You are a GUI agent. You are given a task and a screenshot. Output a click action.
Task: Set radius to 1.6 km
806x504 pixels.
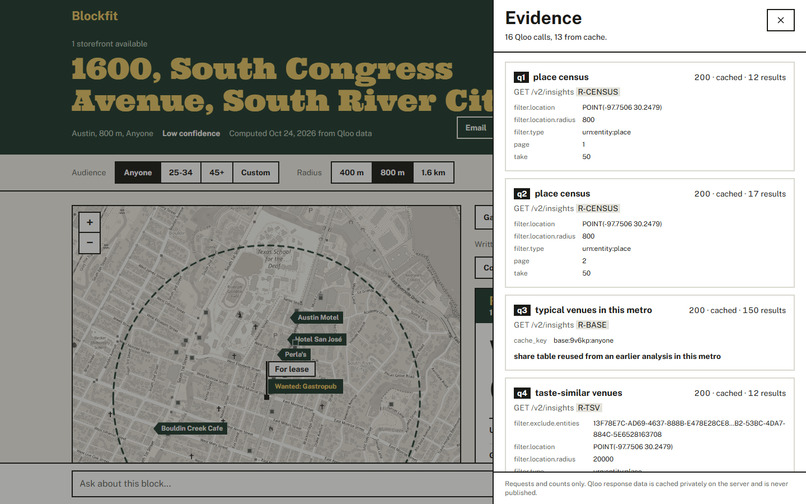coord(433,173)
